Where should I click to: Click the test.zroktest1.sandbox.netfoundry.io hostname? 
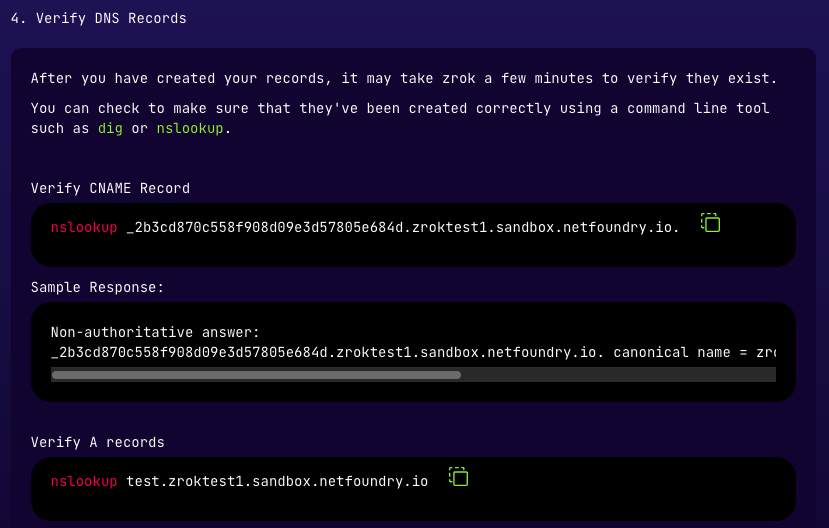pyautogui.click(x=277, y=481)
